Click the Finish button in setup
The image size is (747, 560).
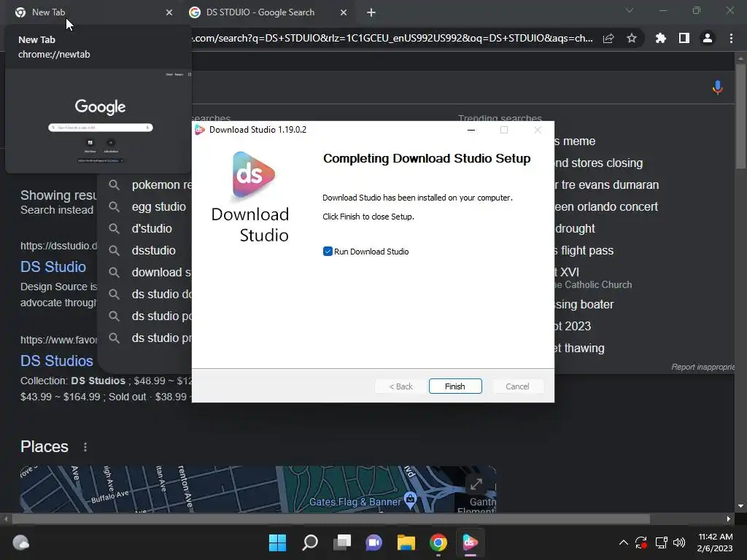pyautogui.click(x=455, y=386)
